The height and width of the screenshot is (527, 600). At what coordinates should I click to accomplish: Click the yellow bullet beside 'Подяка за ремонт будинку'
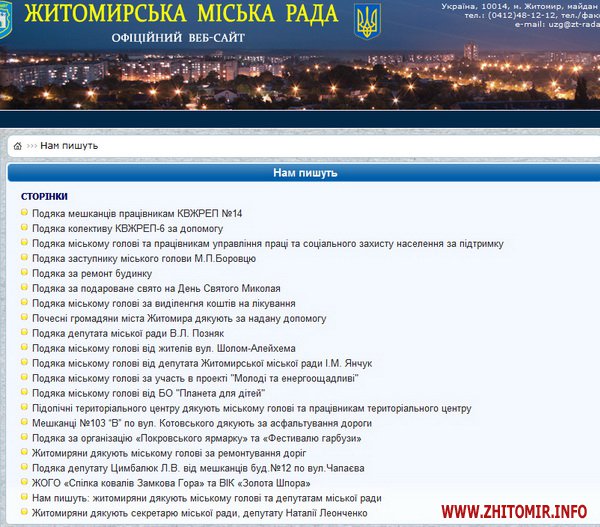pyautogui.click(x=25, y=273)
